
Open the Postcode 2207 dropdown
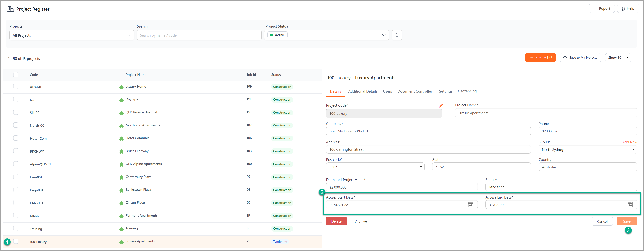coord(375,167)
